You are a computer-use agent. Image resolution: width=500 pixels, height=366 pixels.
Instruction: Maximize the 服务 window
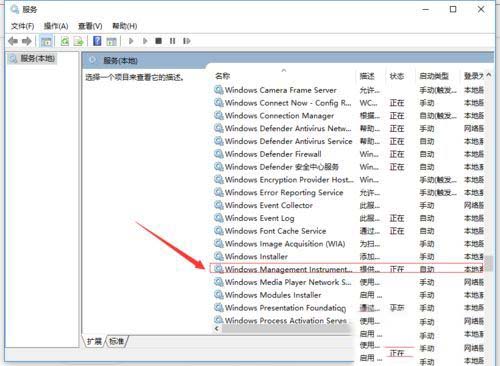[453, 9]
